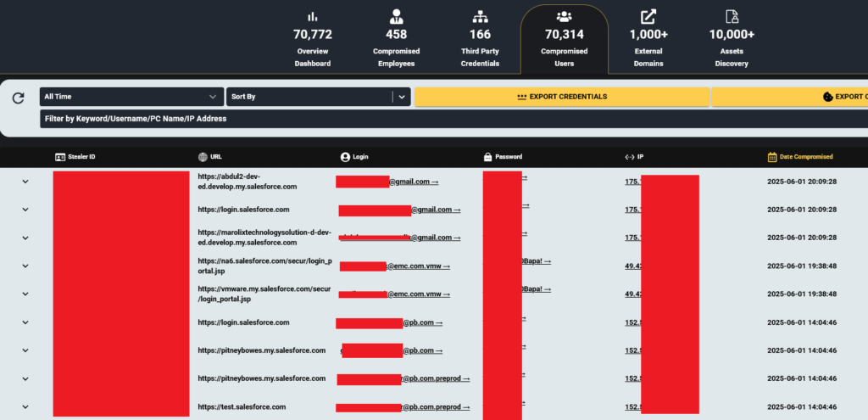Image resolution: width=868 pixels, height=420 pixels.
Task: Switch to Third Party Credentials tab
Action: pyautogui.click(x=480, y=39)
